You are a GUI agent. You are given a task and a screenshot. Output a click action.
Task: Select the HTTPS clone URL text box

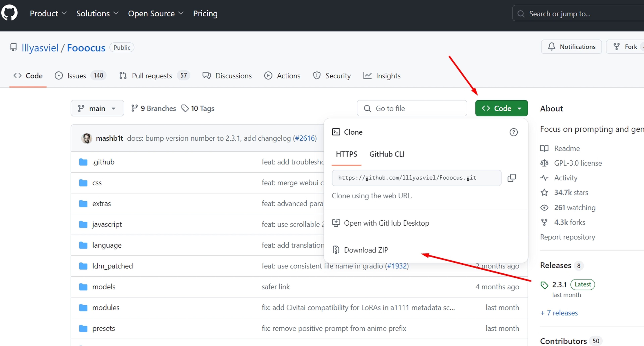(x=416, y=178)
